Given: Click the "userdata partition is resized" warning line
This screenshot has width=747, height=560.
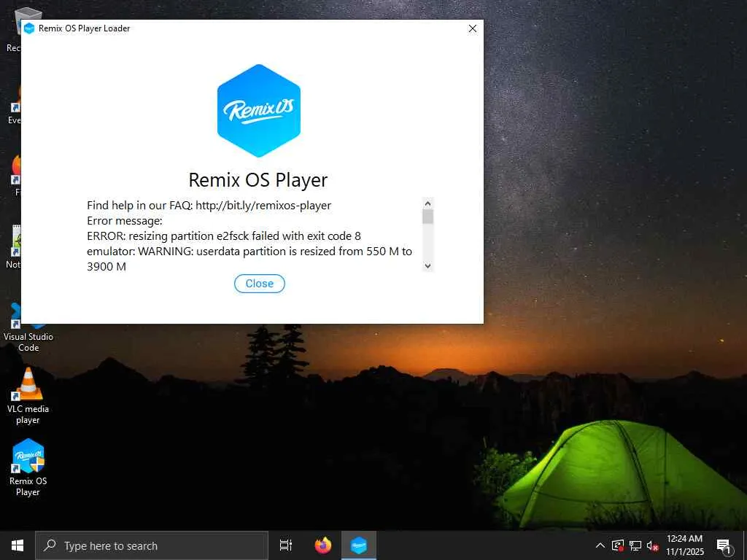Looking at the screenshot, I should (x=249, y=259).
